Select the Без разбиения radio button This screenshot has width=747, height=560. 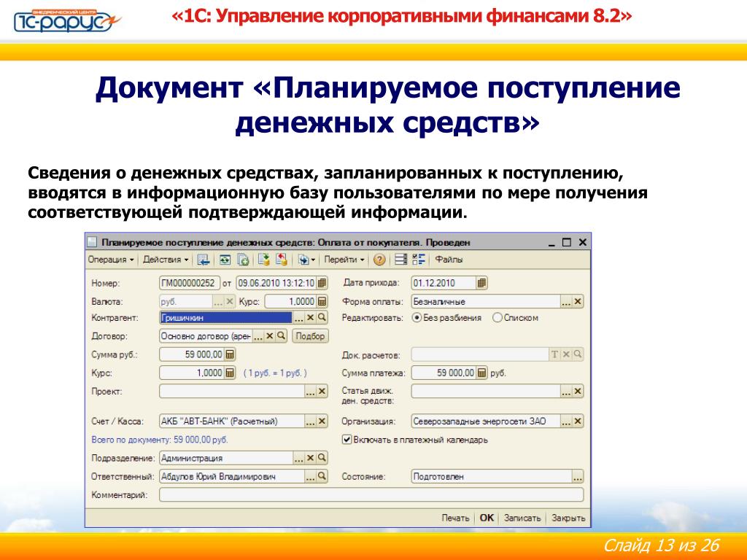pyautogui.click(x=417, y=318)
